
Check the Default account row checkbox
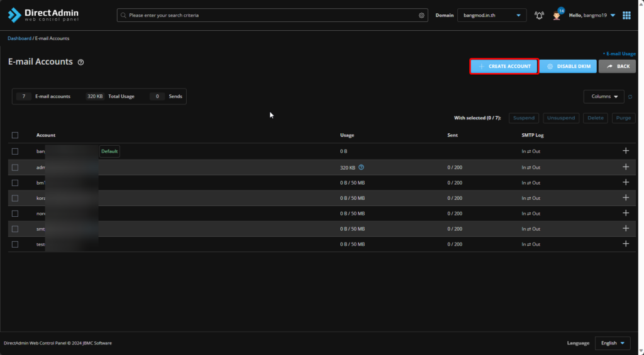pyautogui.click(x=15, y=151)
